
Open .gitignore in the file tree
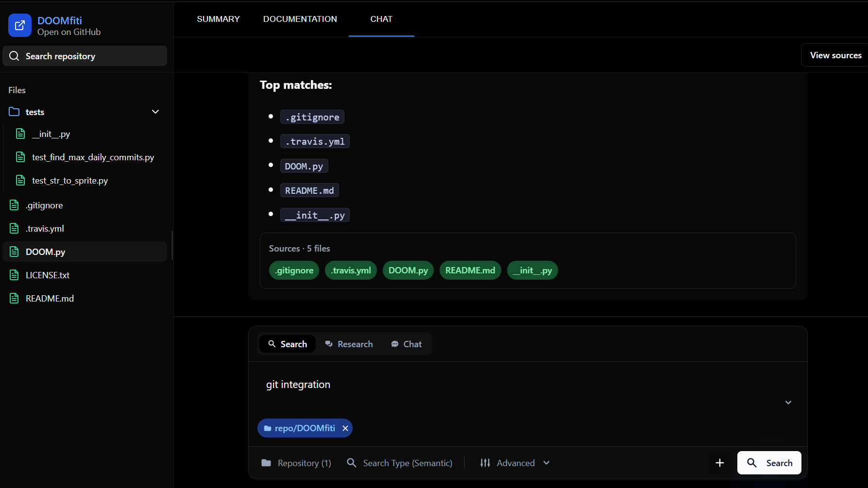point(44,205)
